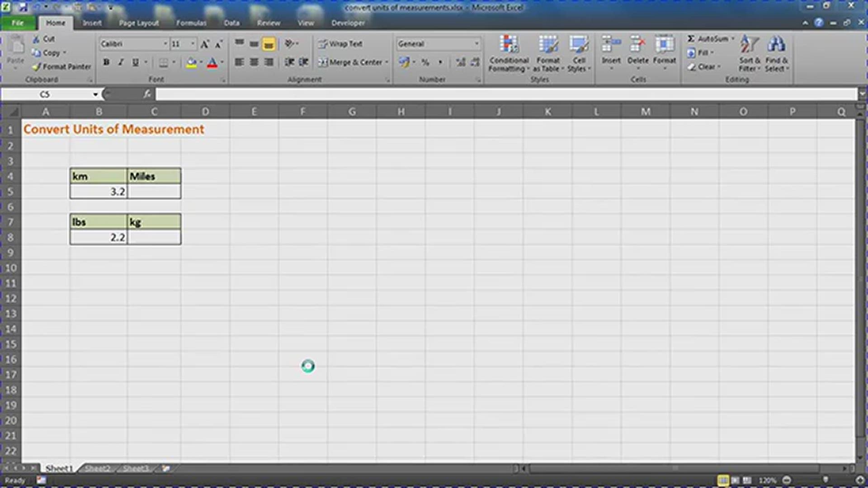Open the number format General dropdown

pyautogui.click(x=476, y=44)
